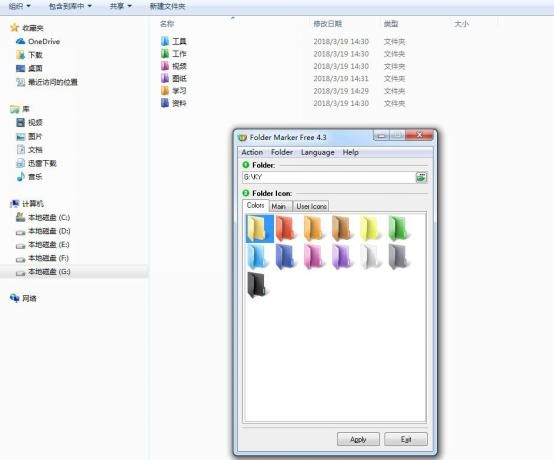Click the Apply button
Screen dimensions: 554x460
point(358,439)
